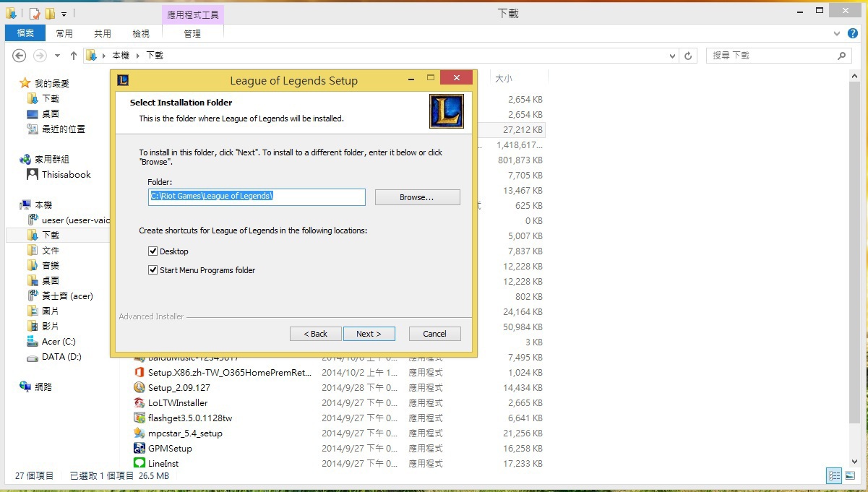This screenshot has width=868, height=492.
Task: Open the 共用 ribbon tab
Action: pos(103,33)
